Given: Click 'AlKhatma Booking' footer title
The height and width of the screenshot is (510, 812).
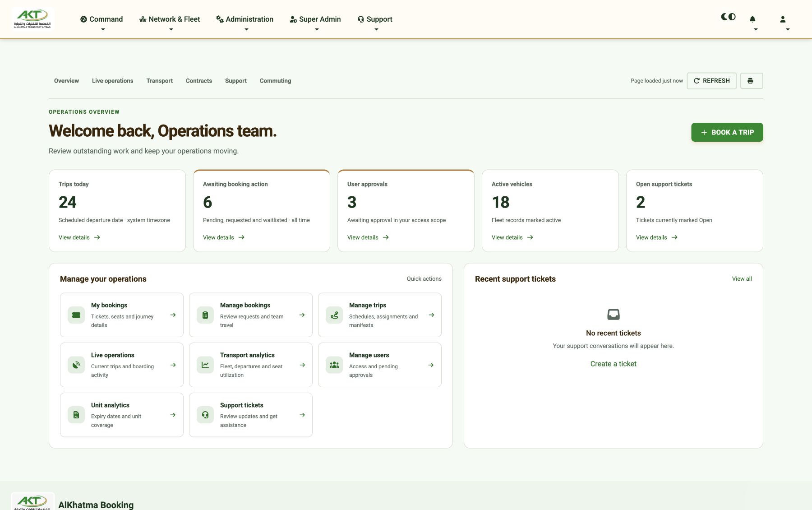Looking at the screenshot, I should [96, 505].
